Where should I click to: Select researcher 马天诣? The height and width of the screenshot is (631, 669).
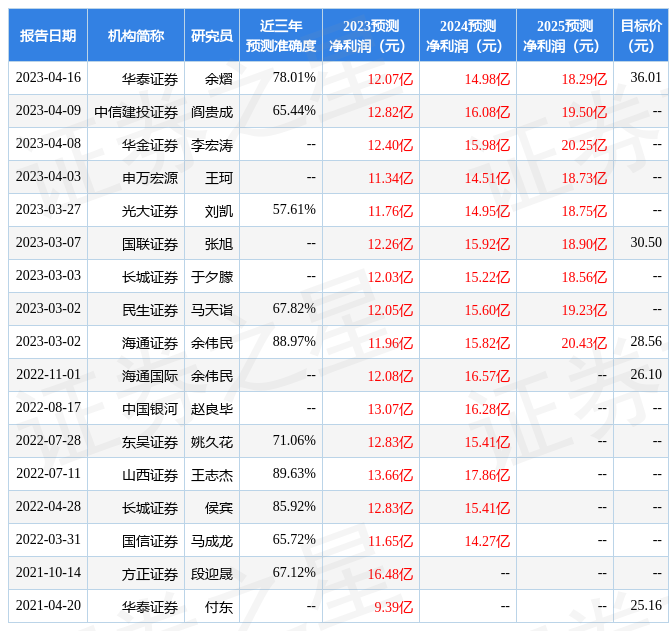[212, 310]
